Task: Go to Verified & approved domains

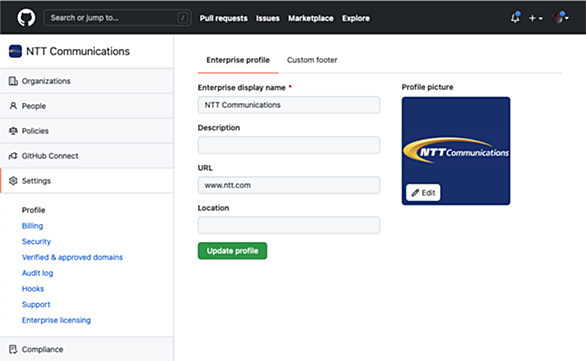Action: click(72, 257)
